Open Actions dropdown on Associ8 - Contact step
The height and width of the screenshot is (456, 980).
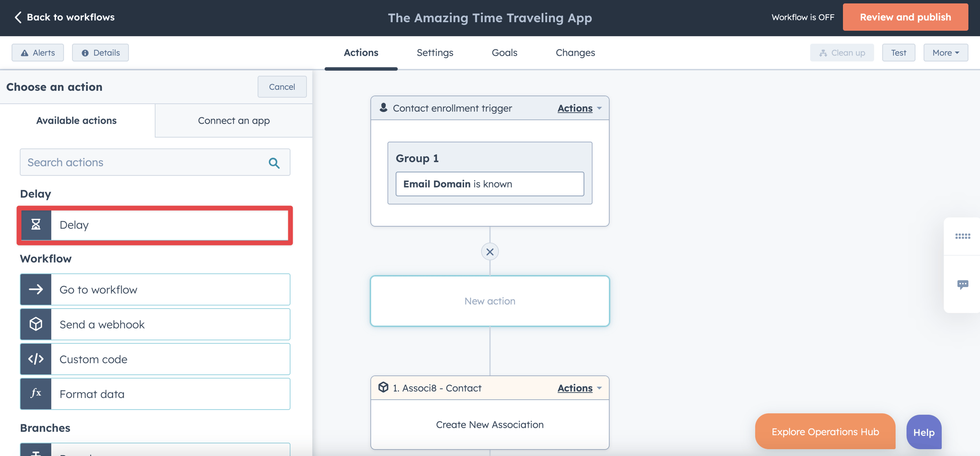click(x=579, y=388)
